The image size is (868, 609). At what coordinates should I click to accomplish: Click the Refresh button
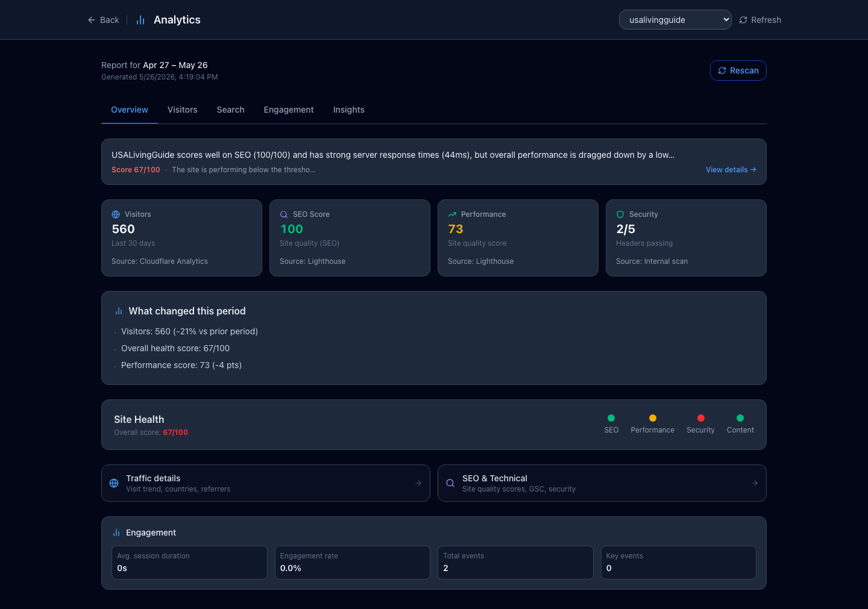point(760,20)
